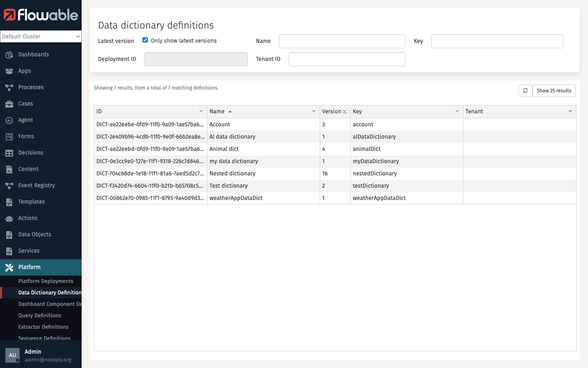The height and width of the screenshot is (368, 588).
Task: Open the Decisions section
Action: coord(9,153)
